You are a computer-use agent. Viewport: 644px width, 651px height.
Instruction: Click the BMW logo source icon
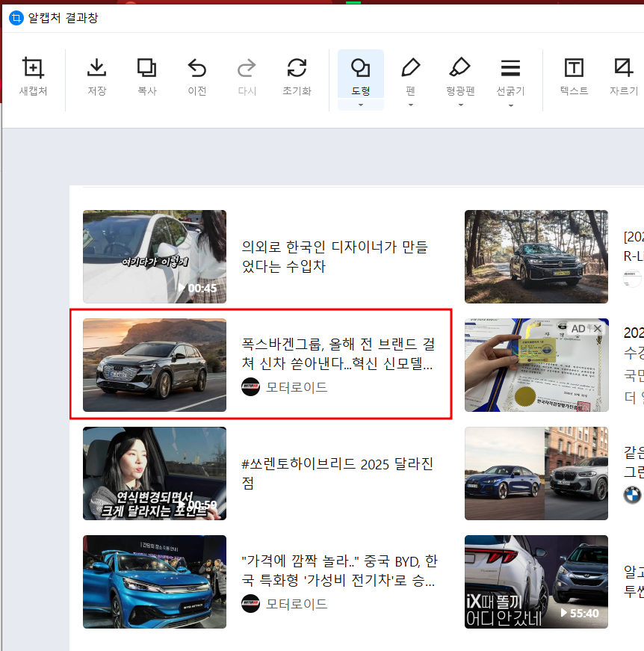tap(632, 495)
